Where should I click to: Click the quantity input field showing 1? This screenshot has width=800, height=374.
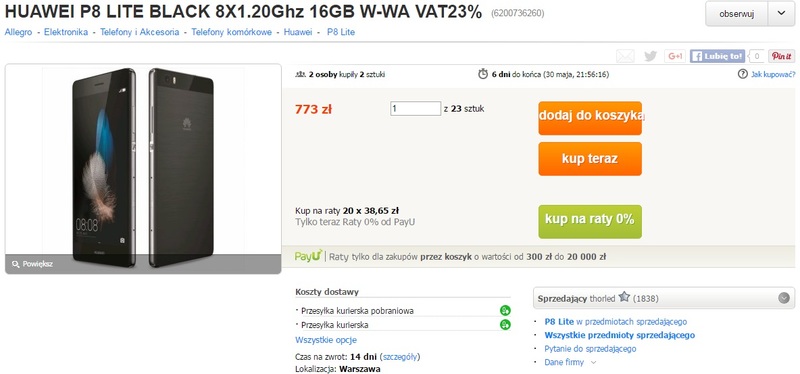[415, 109]
